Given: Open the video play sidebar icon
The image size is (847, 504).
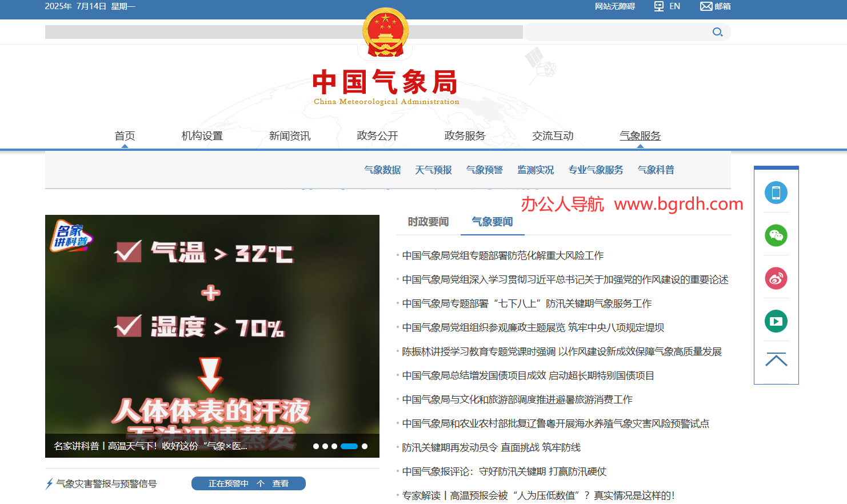Looking at the screenshot, I should (x=776, y=321).
